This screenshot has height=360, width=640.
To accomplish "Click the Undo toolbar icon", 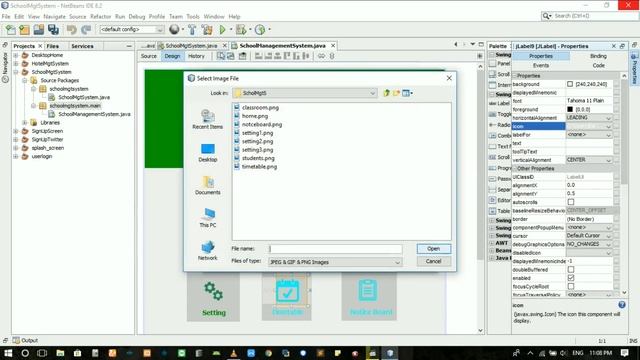I will pos(71,29).
